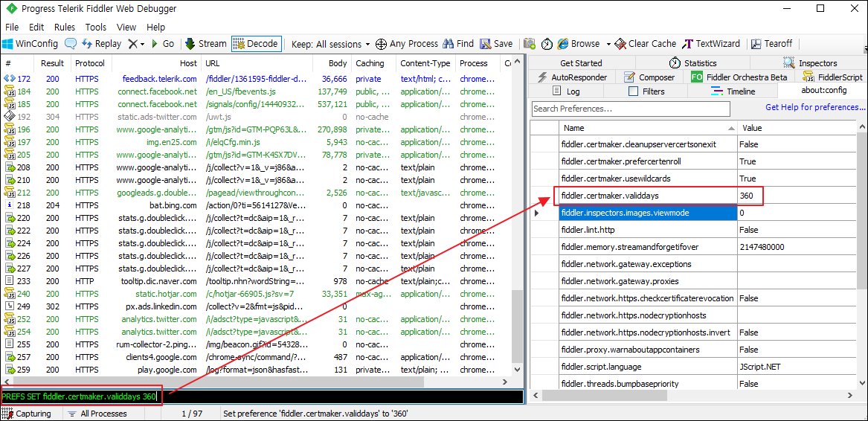Open the Rules menu
Viewport: 868px width, 421px height.
[x=65, y=27]
